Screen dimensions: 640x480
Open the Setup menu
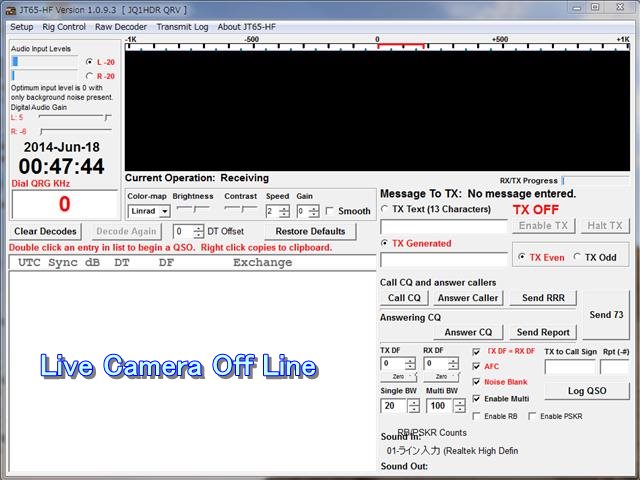tap(21, 27)
